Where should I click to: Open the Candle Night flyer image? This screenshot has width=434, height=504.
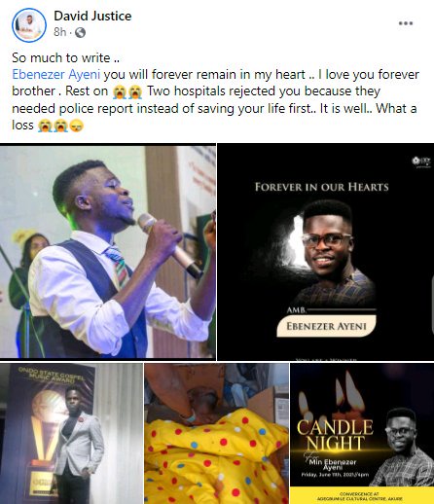point(362,433)
